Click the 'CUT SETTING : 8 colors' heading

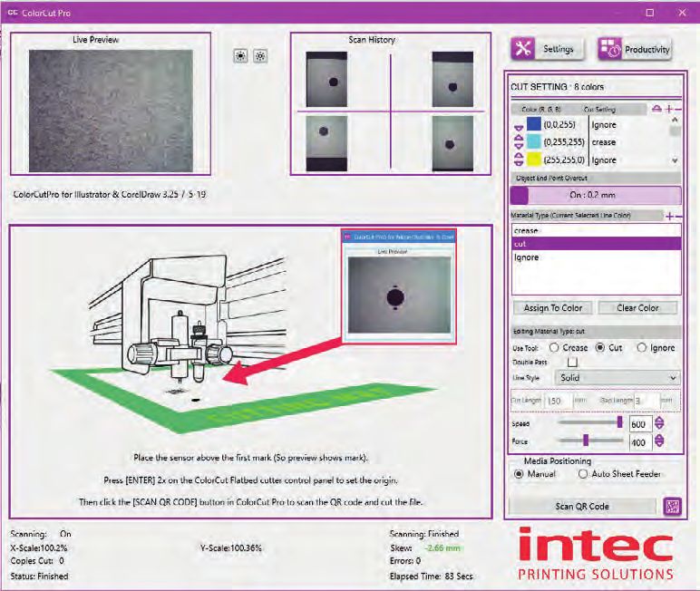click(557, 87)
